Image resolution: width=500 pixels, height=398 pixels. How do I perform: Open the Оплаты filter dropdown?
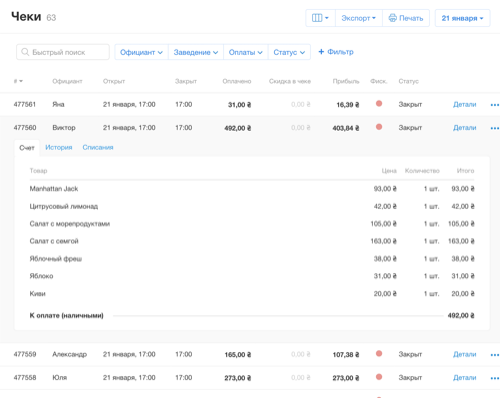[x=246, y=52]
